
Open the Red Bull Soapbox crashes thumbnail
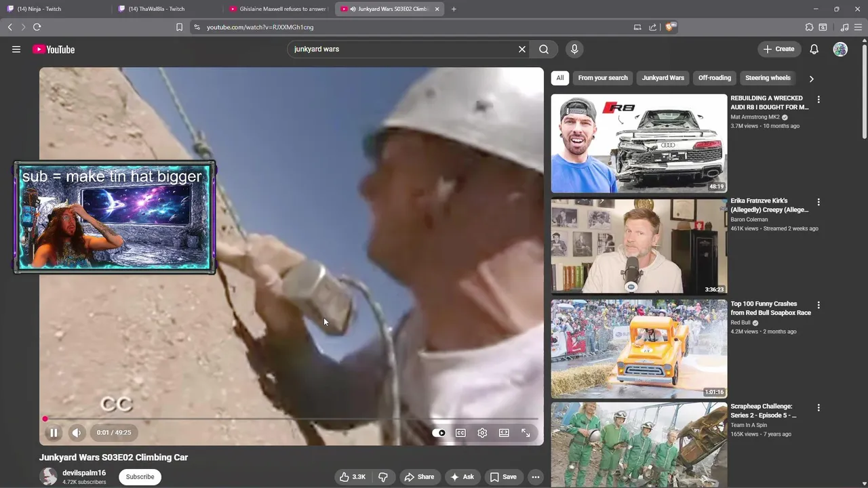coord(639,349)
